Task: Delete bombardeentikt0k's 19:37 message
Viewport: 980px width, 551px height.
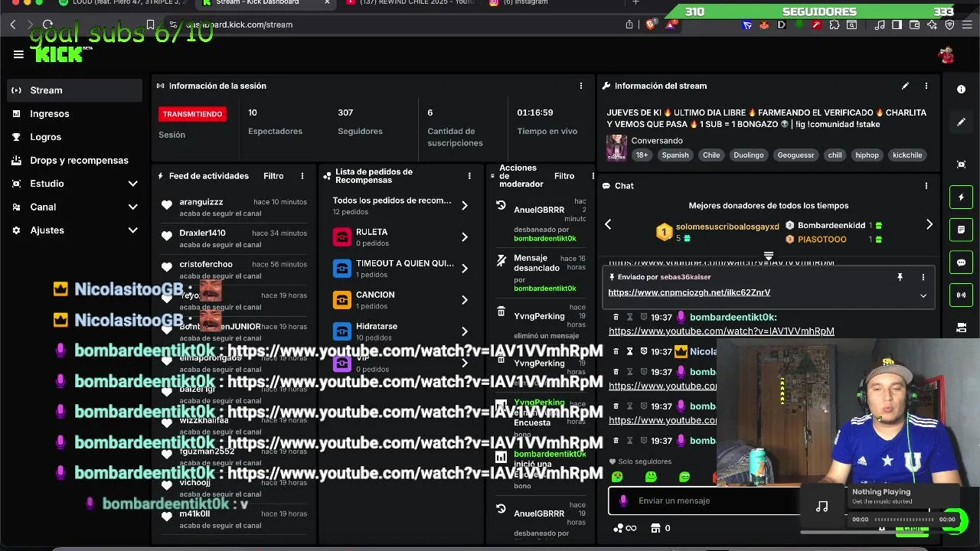Action: point(616,317)
